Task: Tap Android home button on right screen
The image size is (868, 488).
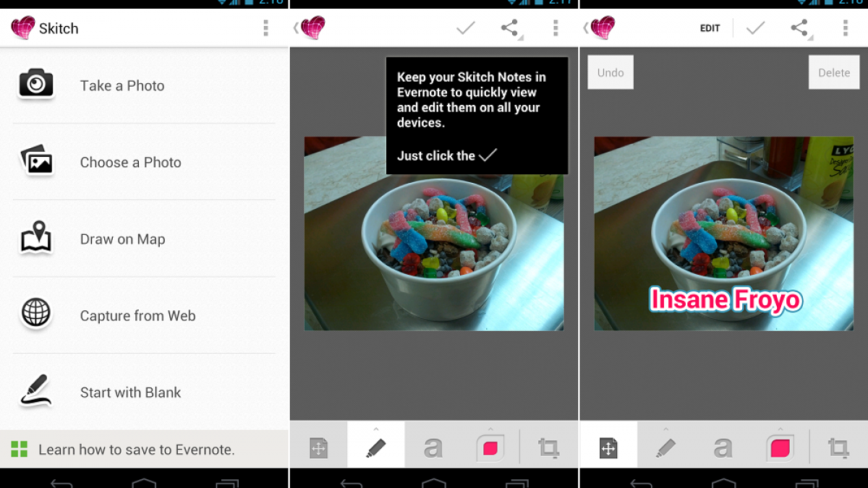Action: tap(723, 483)
